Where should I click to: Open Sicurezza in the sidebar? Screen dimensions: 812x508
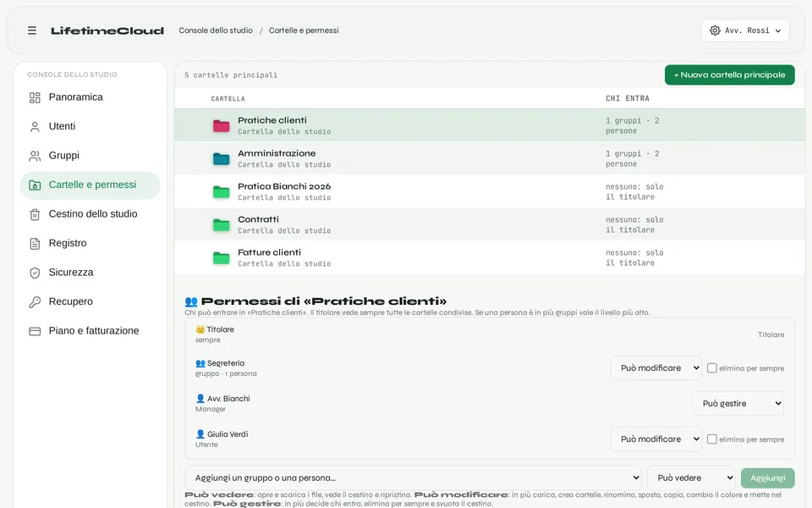(x=91, y=273)
